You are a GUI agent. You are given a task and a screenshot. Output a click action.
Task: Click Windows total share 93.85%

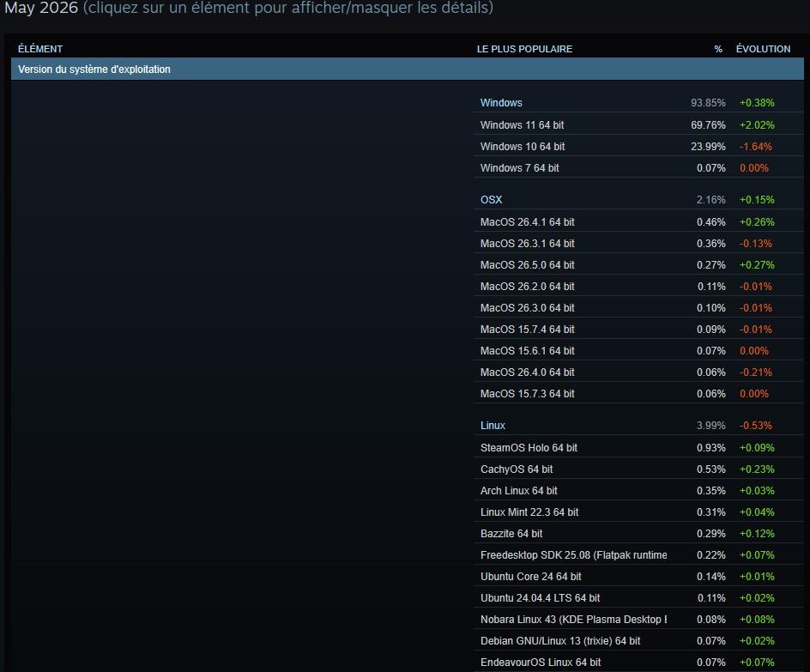(x=708, y=103)
